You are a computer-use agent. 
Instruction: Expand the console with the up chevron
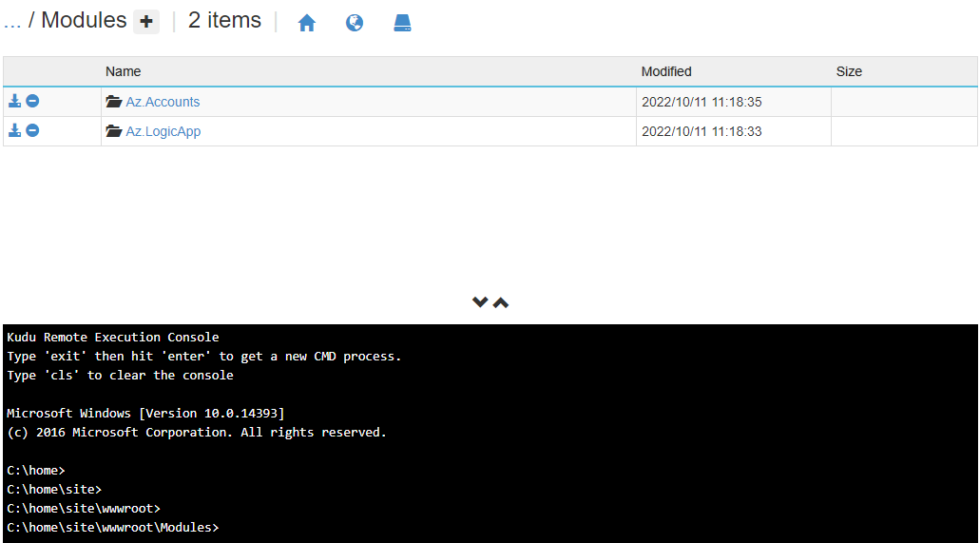click(501, 302)
